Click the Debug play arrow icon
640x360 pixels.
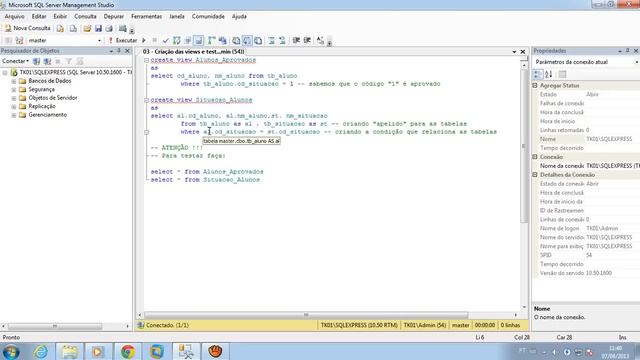pyautogui.click(x=144, y=40)
